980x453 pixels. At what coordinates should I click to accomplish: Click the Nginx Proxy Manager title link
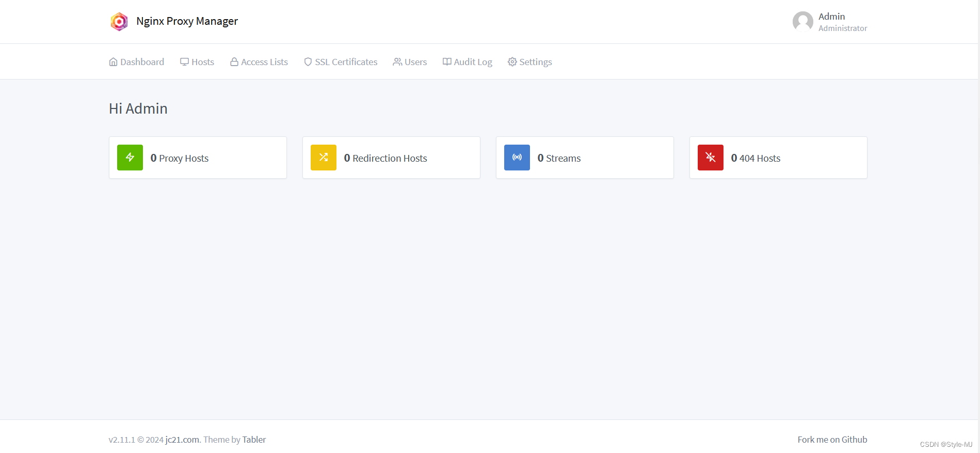(x=187, y=21)
